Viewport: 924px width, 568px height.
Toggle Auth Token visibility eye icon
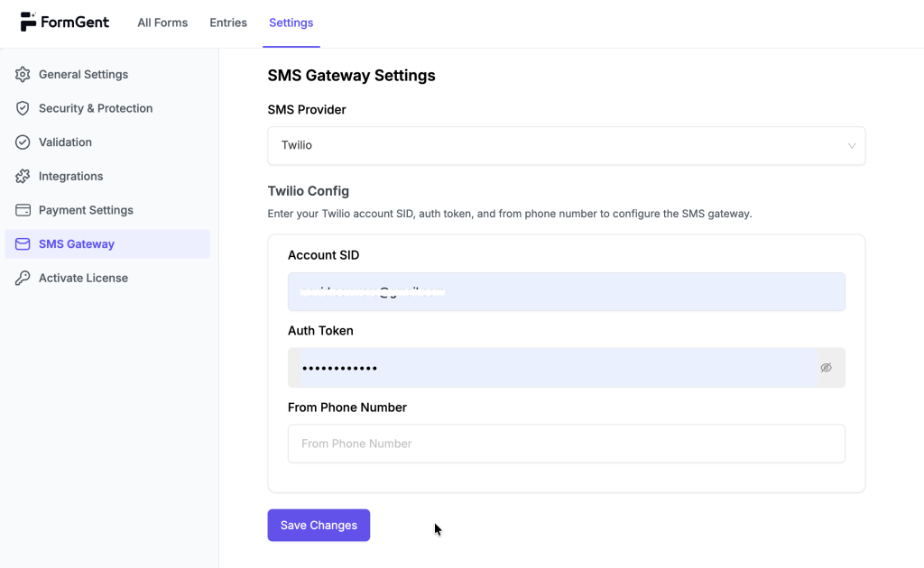click(827, 367)
